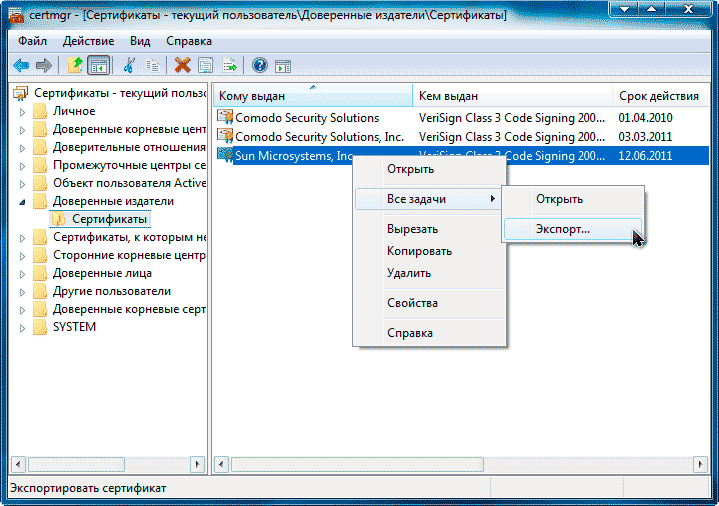This screenshot has width=719, height=506.
Task: Click the red Delete X toolbar icon
Action: point(183,66)
